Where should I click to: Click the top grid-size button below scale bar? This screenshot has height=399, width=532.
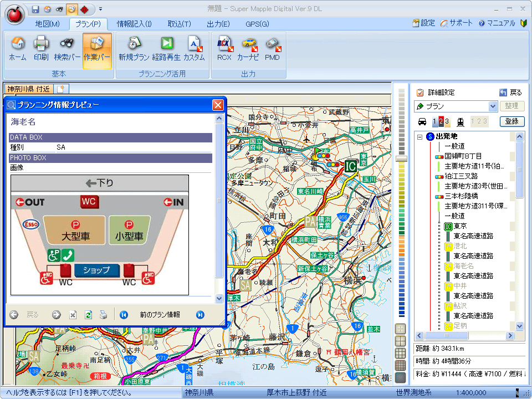[401, 329]
